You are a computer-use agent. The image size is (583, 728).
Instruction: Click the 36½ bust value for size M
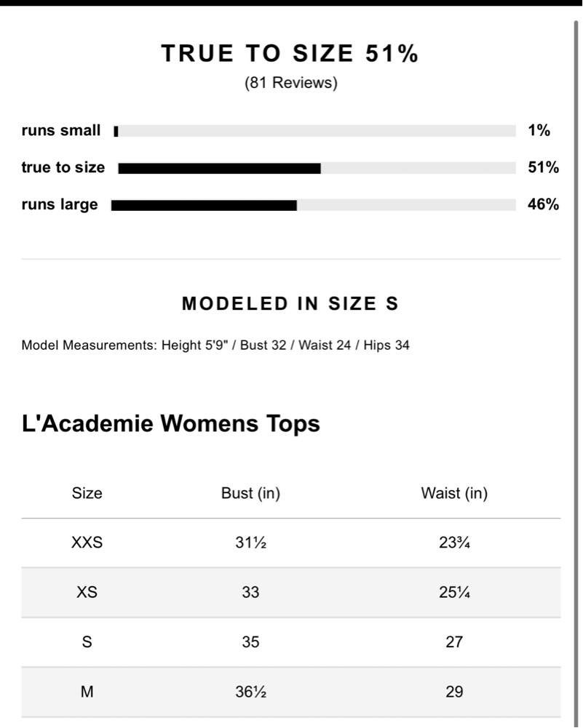click(250, 692)
